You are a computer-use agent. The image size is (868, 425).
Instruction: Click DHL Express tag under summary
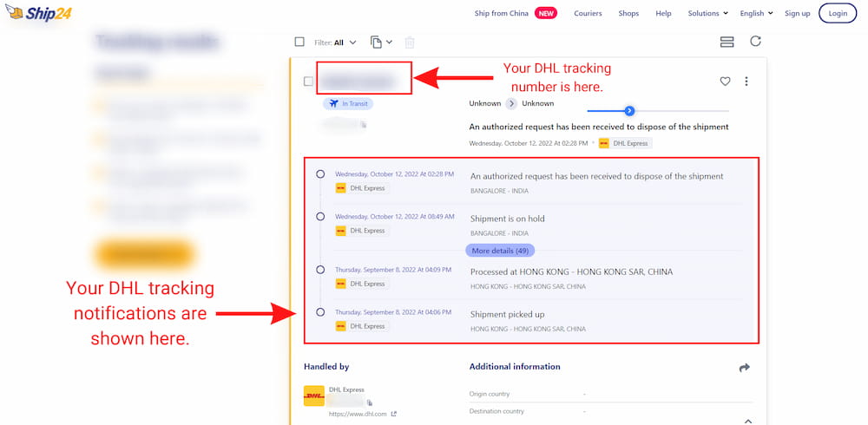[626, 143]
